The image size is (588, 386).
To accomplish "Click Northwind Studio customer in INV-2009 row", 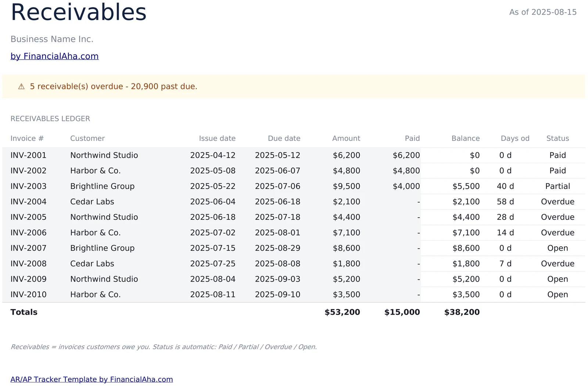I will (104, 279).
